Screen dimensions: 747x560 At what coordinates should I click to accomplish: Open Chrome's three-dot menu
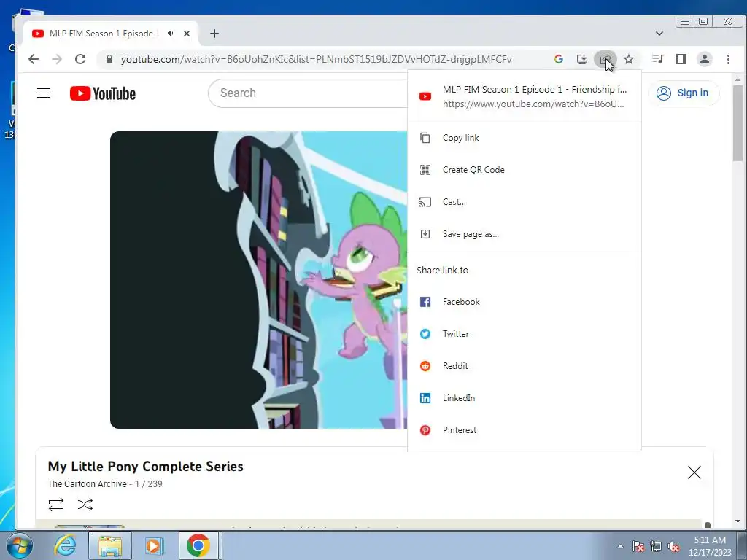[728, 59]
